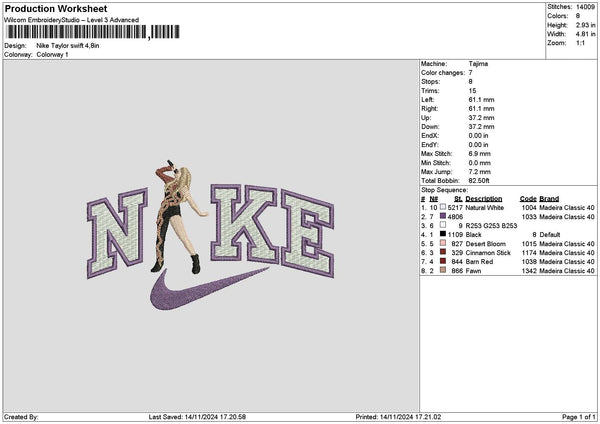Click code 1342 in the Fawn row

[529, 271]
